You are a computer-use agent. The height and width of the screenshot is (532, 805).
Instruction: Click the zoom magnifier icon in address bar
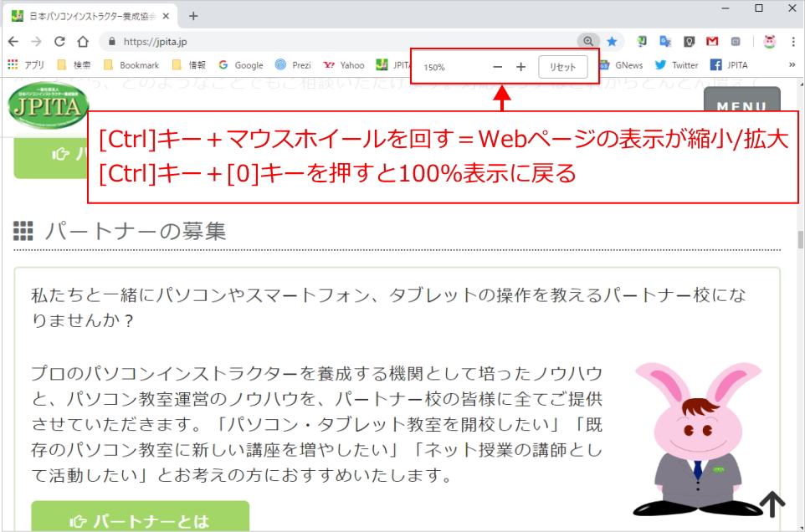click(x=589, y=41)
